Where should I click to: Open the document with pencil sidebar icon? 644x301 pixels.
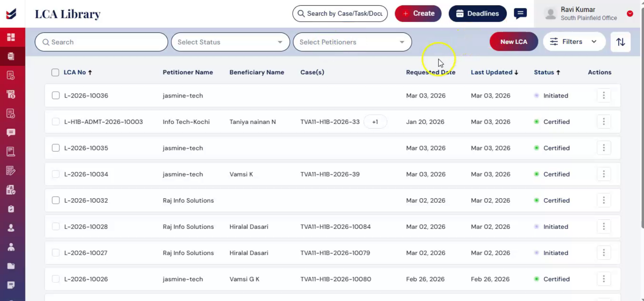click(x=11, y=171)
